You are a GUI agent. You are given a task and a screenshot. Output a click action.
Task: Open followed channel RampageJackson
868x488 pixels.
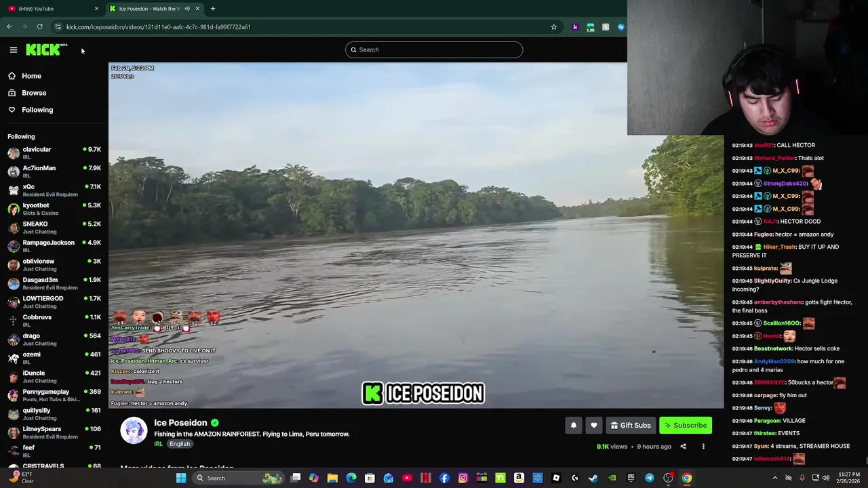[x=54, y=246]
